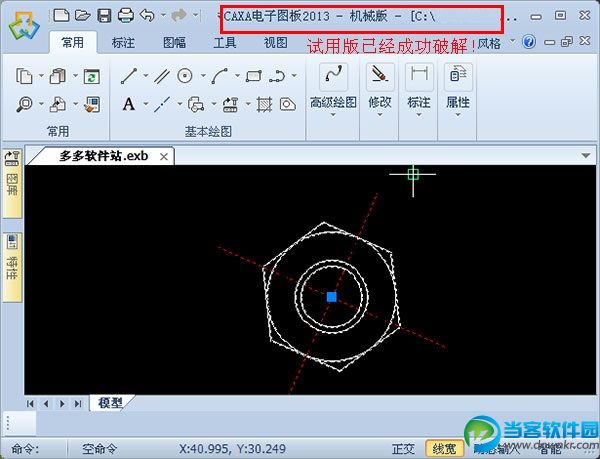Switch to the 工具 ribbon tab
Screen dimensions: 600x459
tap(225, 42)
